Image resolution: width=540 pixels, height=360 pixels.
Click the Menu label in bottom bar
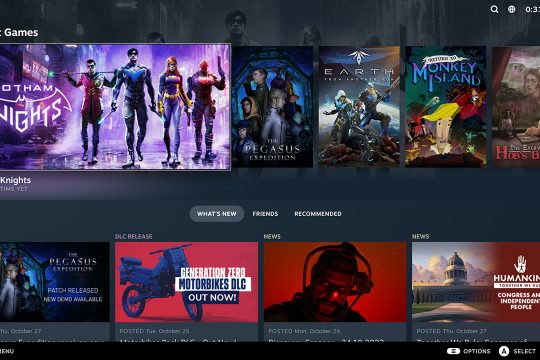[7, 351]
